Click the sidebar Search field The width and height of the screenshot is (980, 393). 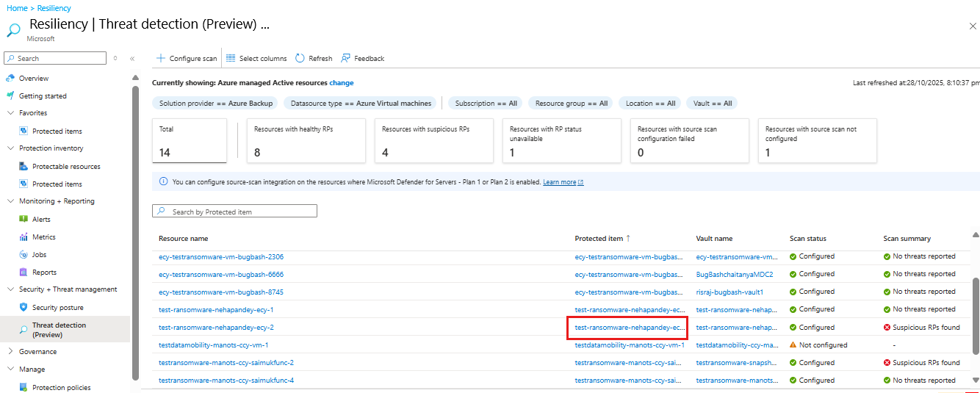(x=55, y=58)
